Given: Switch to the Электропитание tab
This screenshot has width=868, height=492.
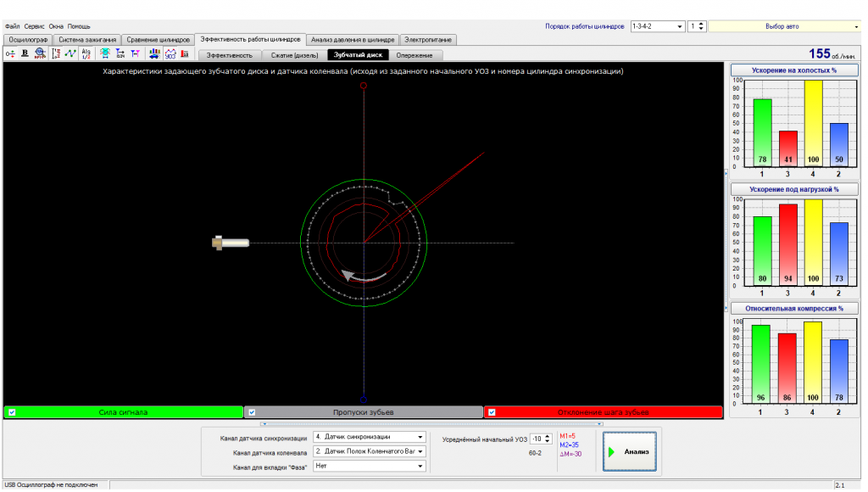Looking at the screenshot, I should coord(428,40).
